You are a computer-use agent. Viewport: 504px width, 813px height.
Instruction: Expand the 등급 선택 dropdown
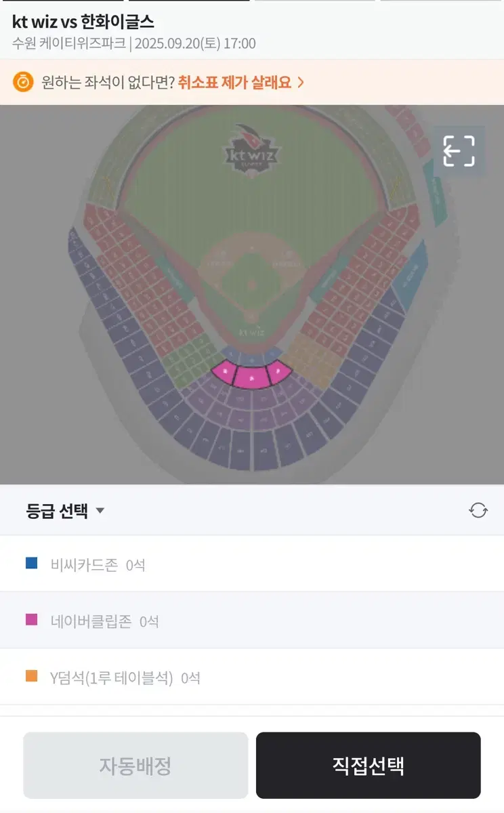[65, 510]
